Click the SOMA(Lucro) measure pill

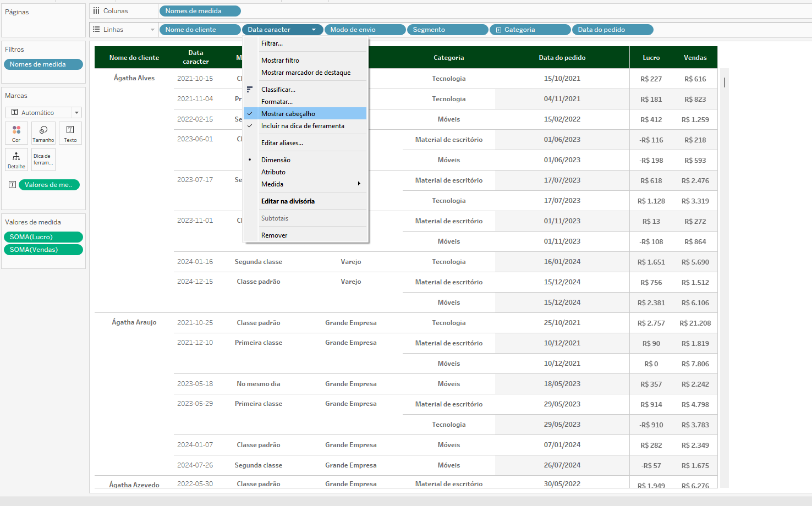tap(43, 237)
